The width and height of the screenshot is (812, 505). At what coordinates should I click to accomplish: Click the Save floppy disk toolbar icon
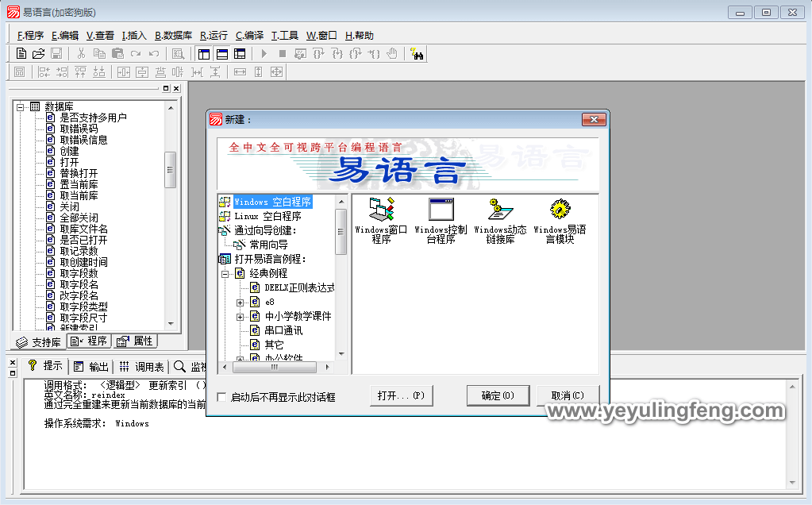click(x=56, y=53)
